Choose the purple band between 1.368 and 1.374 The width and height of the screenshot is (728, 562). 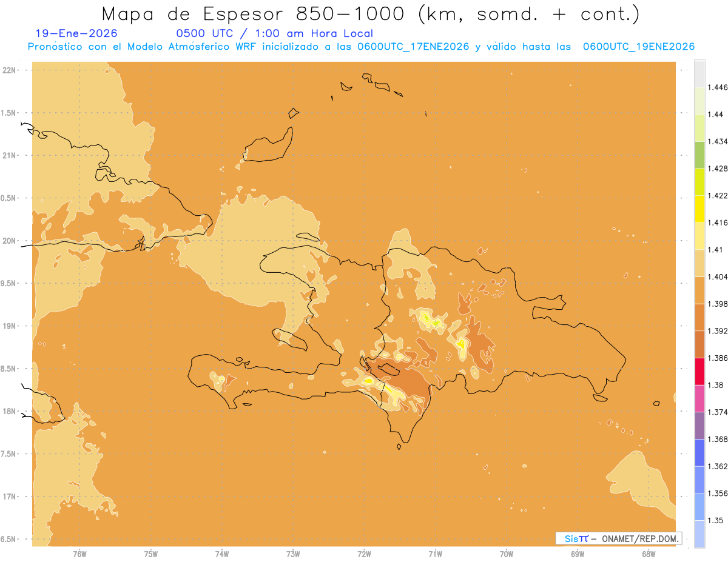pos(699,426)
